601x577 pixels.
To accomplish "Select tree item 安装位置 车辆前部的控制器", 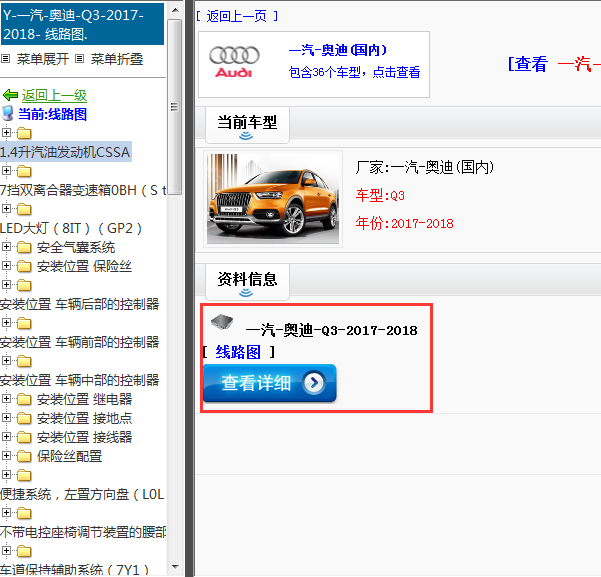I will (x=80, y=342).
